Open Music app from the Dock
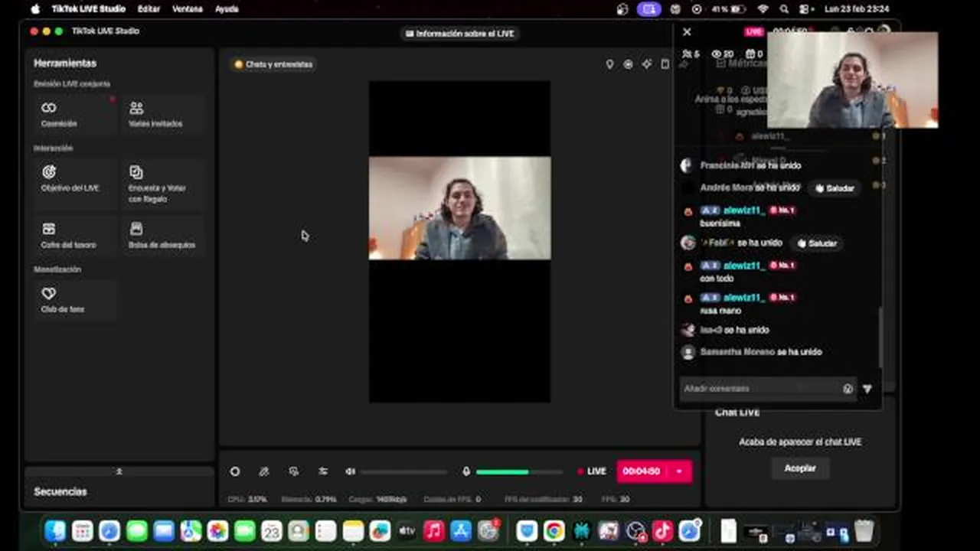 [x=434, y=530]
